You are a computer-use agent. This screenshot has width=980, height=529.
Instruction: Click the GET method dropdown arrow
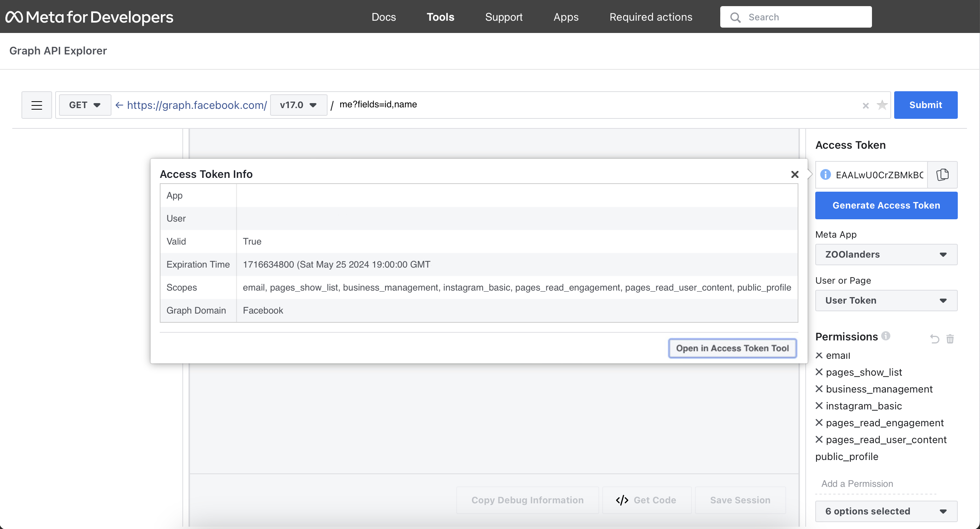(x=97, y=105)
